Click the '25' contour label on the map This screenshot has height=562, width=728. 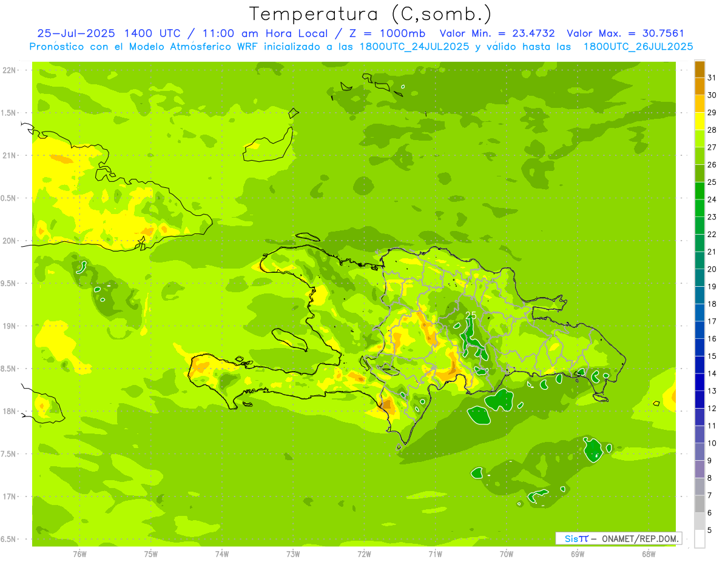point(471,315)
